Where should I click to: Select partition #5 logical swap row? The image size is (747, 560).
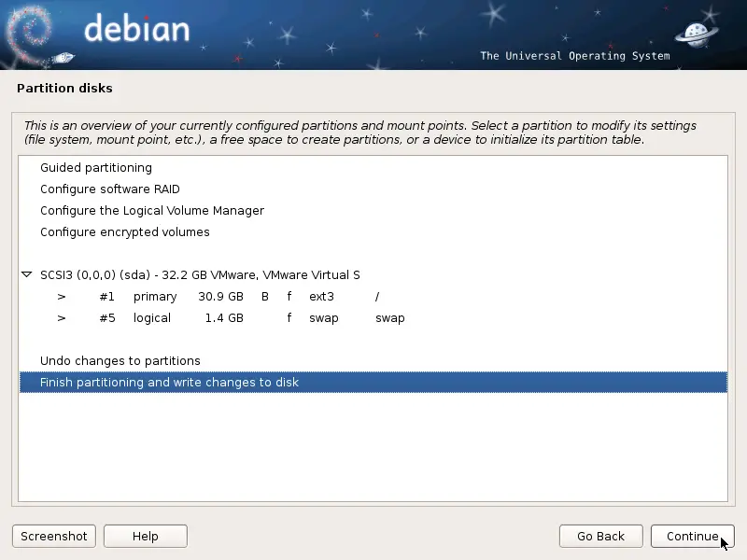[373, 317]
